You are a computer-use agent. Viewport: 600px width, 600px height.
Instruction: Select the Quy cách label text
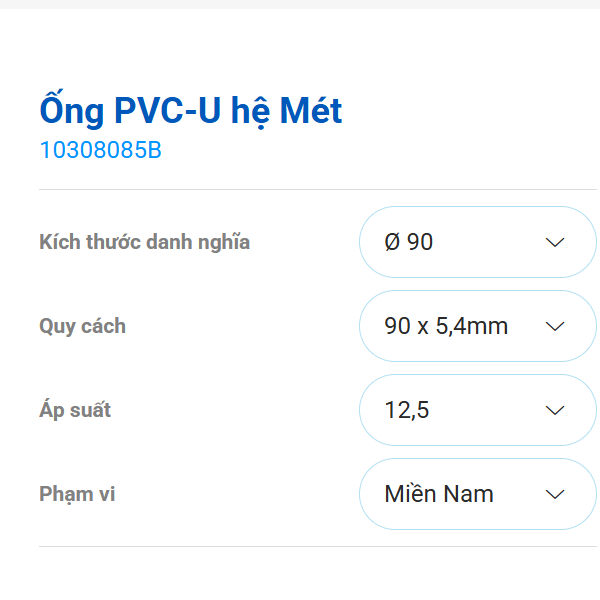tap(82, 326)
